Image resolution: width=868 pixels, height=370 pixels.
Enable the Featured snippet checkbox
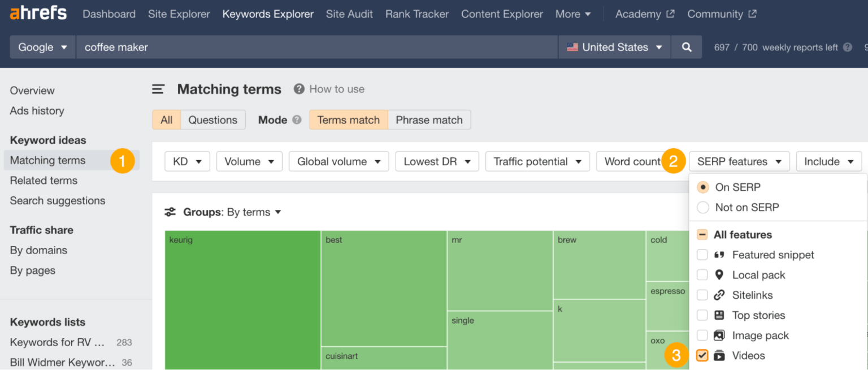pyautogui.click(x=702, y=255)
